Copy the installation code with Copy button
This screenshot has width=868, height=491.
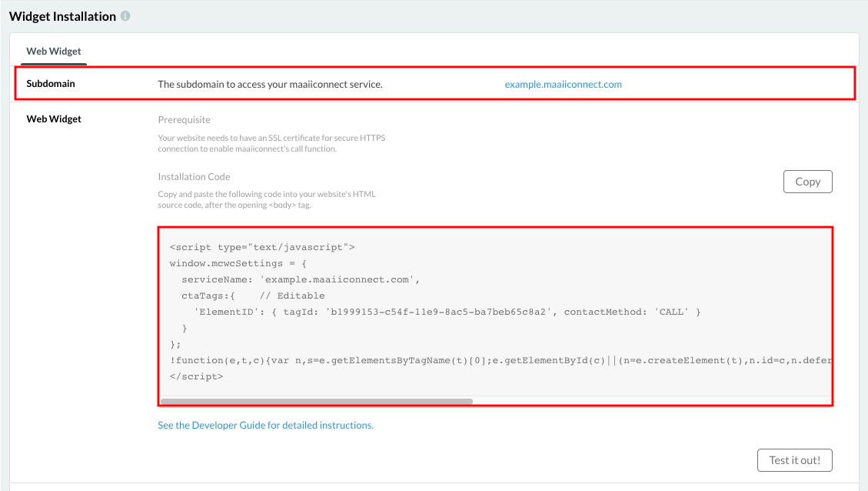pyautogui.click(x=808, y=182)
